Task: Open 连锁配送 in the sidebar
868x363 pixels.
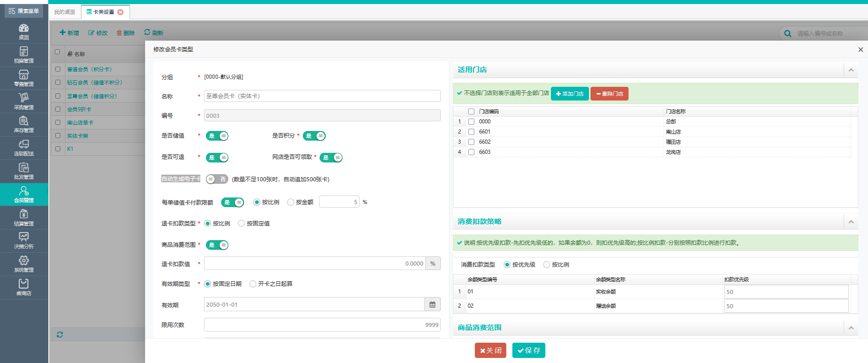Action: pyautogui.click(x=24, y=148)
